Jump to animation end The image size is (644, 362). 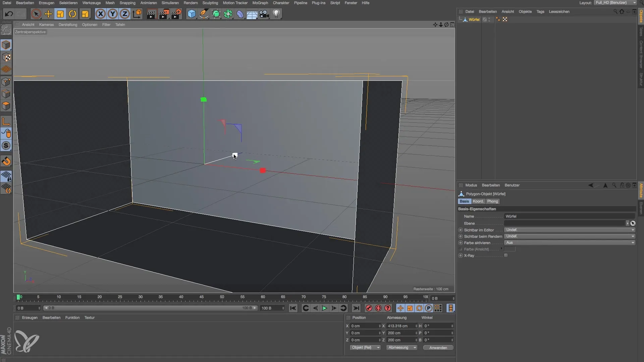[356, 308]
